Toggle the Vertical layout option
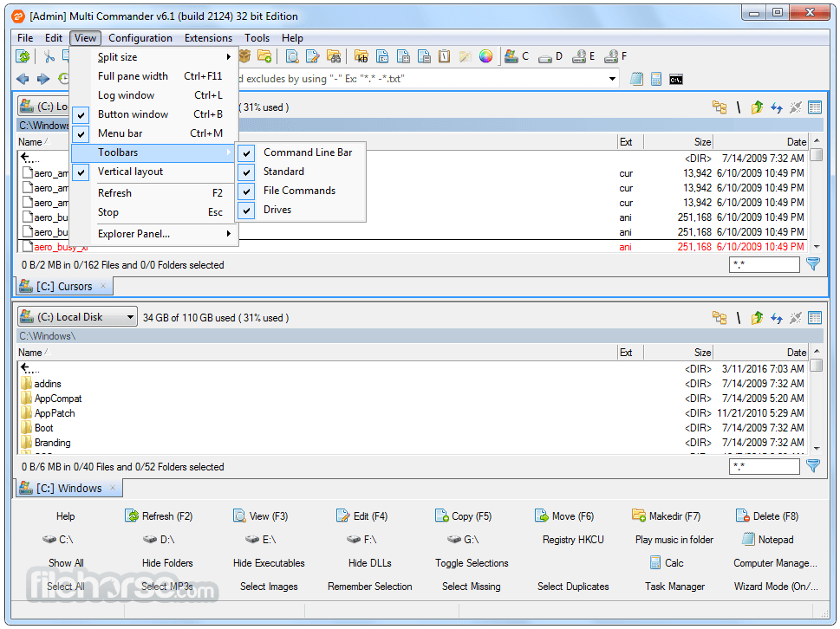This screenshot has height=629, width=840. pyautogui.click(x=154, y=172)
